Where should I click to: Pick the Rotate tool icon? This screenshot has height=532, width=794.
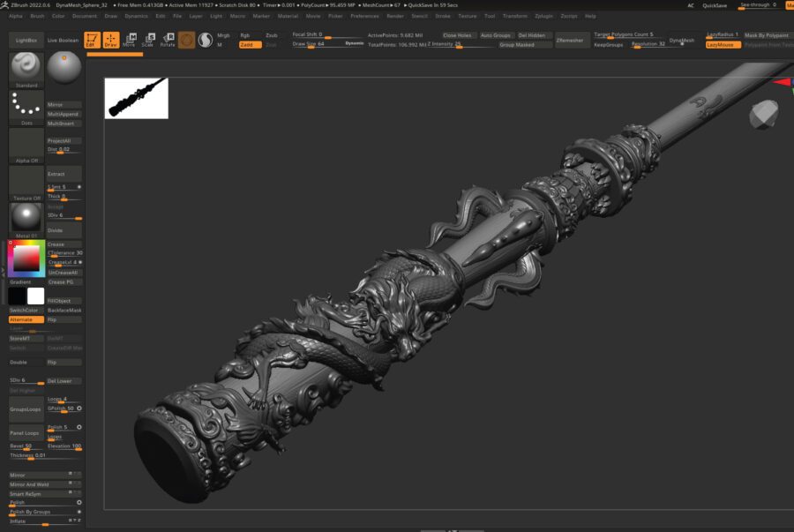click(168, 40)
